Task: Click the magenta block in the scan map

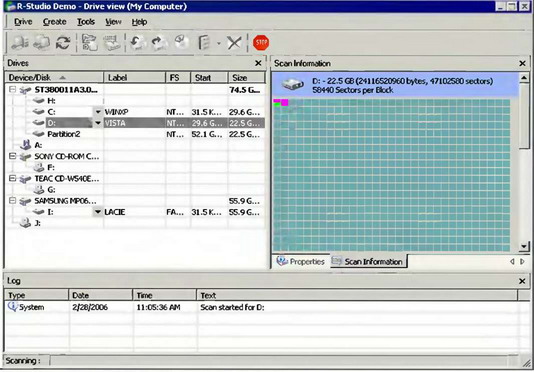Action: tap(285, 102)
